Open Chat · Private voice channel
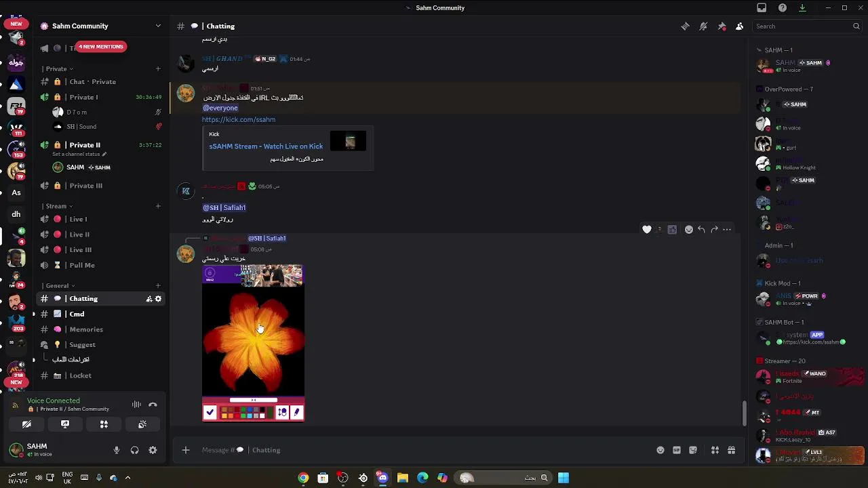The height and width of the screenshot is (488, 868). pyautogui.click(x=101, y=82)
